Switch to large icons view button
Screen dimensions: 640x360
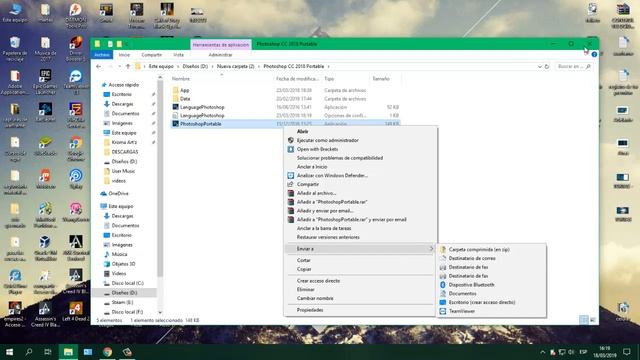tap(593, 320)
